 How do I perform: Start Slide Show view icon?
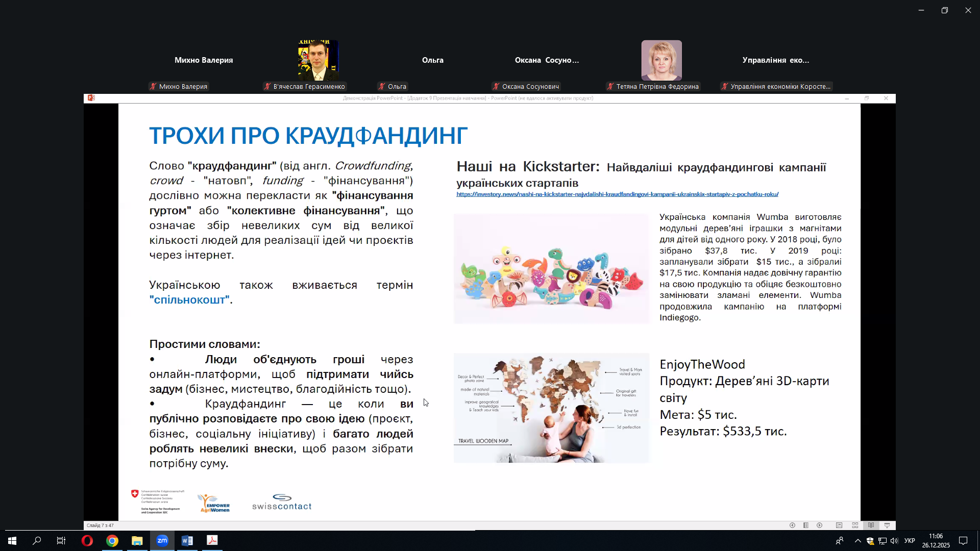click(887, 525)
